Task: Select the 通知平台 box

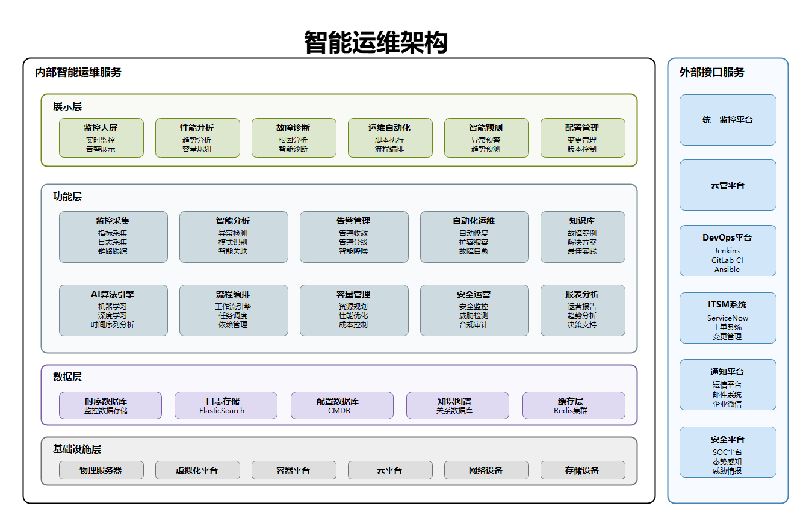Action: pos(728,385)
